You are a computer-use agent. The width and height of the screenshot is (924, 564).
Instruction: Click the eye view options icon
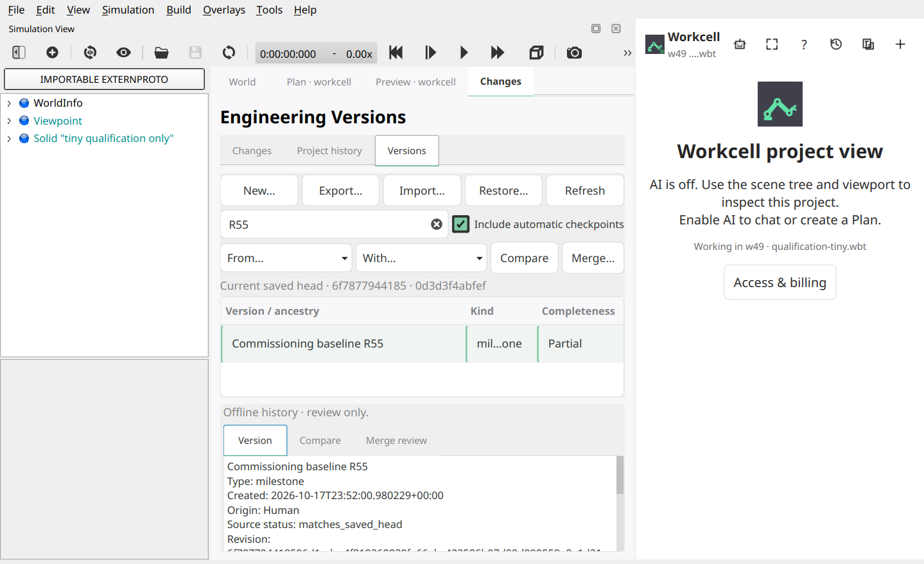123,53
